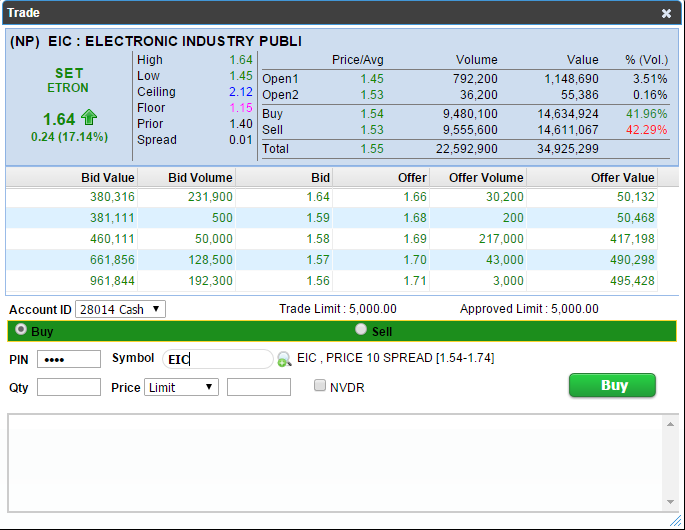
Task: Click the Offer Volume column header
Action: click(x=485, y=177)
